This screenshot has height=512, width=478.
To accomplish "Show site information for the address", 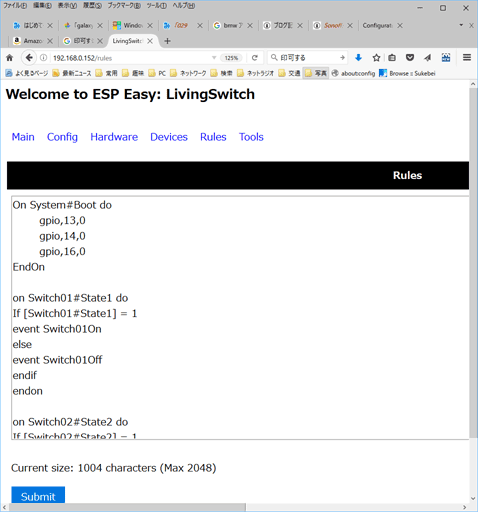I will pyautogui.click(x=43, y=58).
